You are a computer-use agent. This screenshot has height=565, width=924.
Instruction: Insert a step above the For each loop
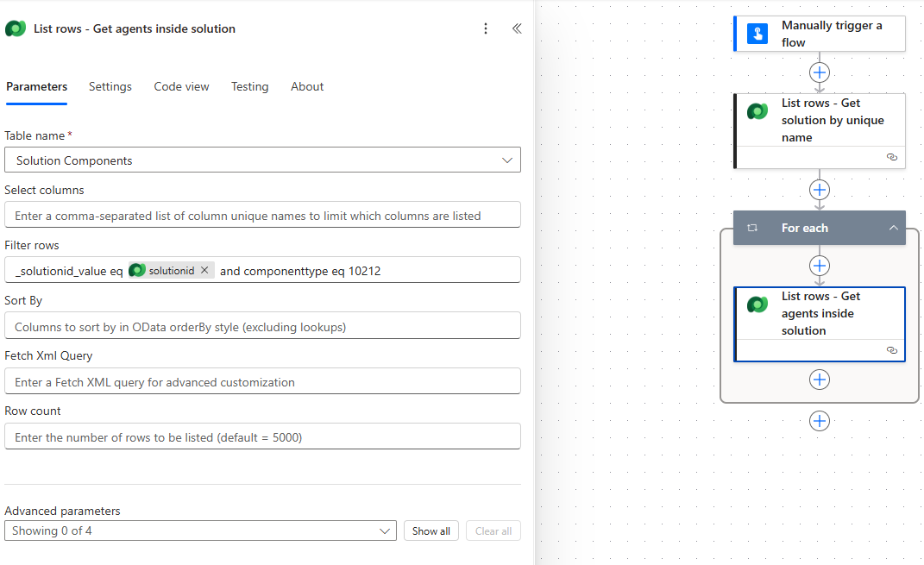coord(819,190)
